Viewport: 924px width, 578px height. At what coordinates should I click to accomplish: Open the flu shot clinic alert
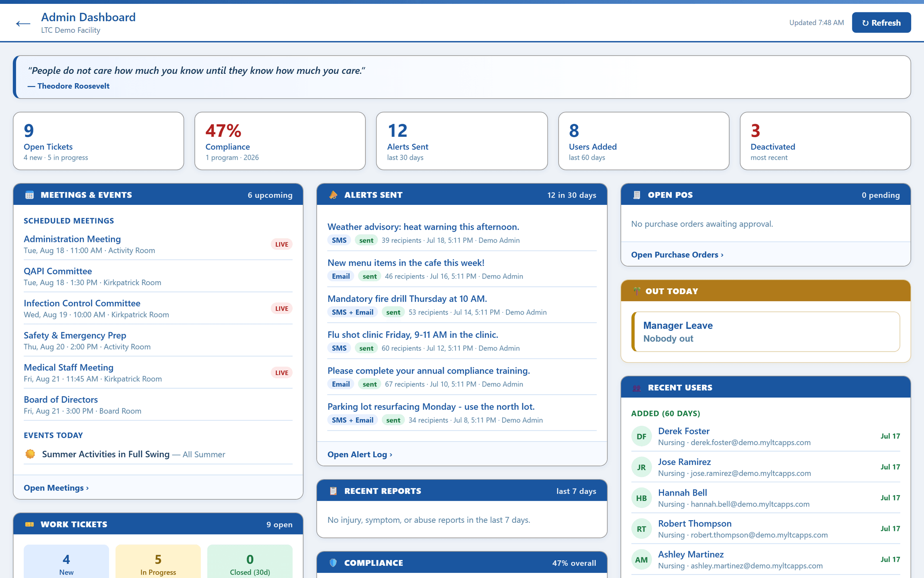point(462,341)
